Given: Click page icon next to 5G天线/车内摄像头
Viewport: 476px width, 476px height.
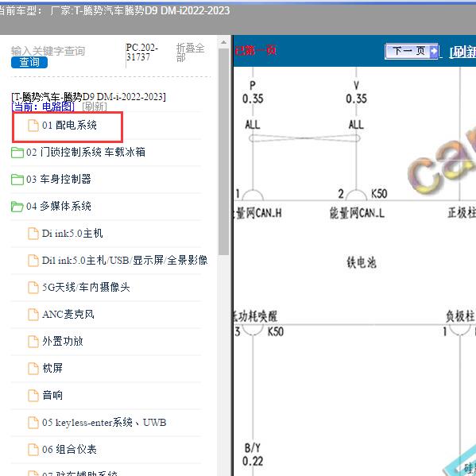Looking at the screenshot, I should [x=33, y=288].
